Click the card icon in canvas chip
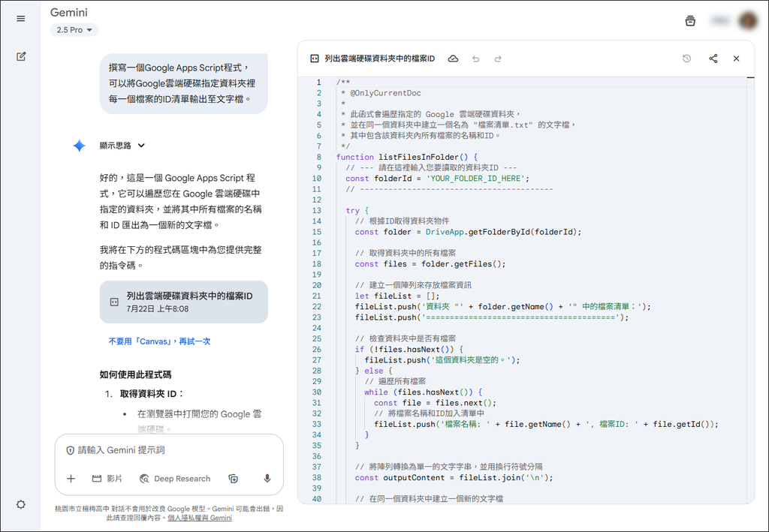Image resolution: width=769 pixels, height=532 pixels. (x=114, y=302)
